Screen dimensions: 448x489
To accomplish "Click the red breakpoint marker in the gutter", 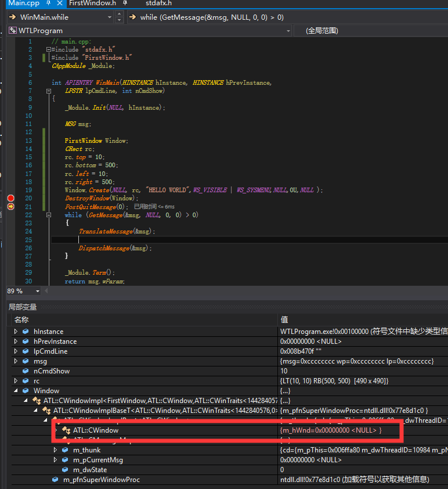I will pos(10,198).
